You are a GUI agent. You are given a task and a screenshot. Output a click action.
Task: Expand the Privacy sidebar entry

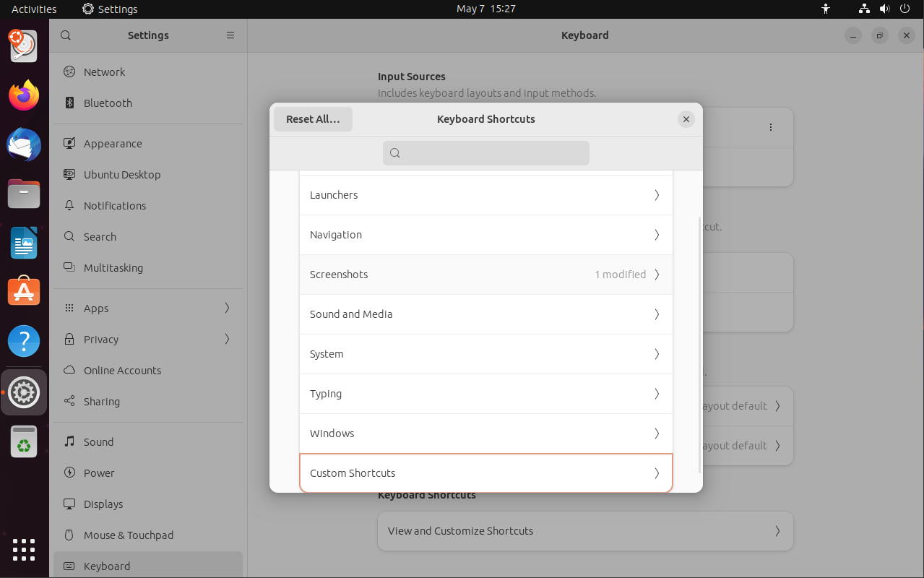pyautogui.click(x=148, y=340)
